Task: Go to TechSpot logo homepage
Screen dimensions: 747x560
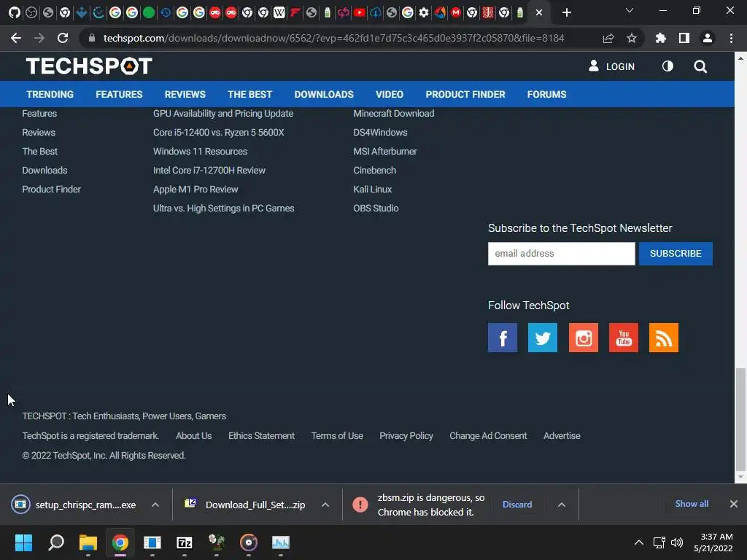Action: coord(89,66)
